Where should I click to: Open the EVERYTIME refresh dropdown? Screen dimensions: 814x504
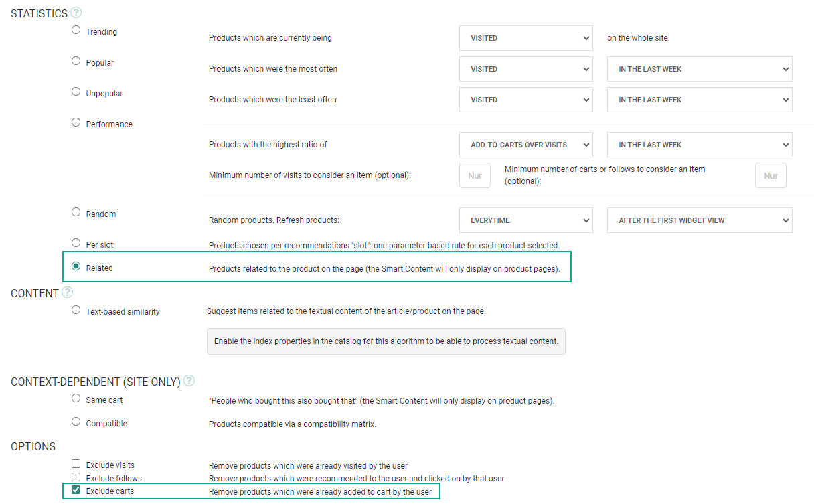[x=525, y=220]
